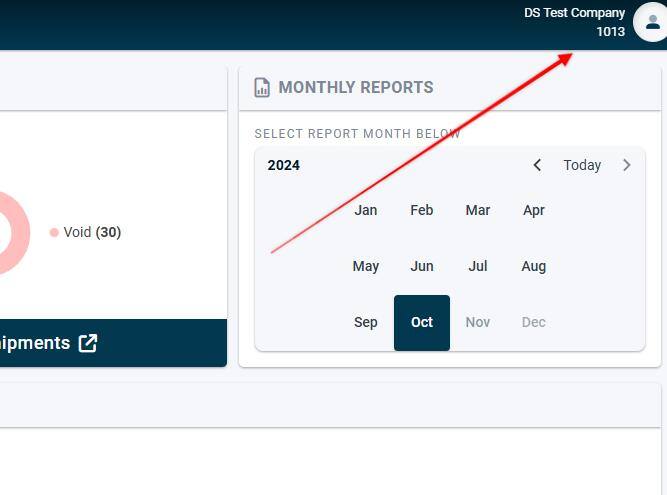Go to next year in calendar

(627, 165)
